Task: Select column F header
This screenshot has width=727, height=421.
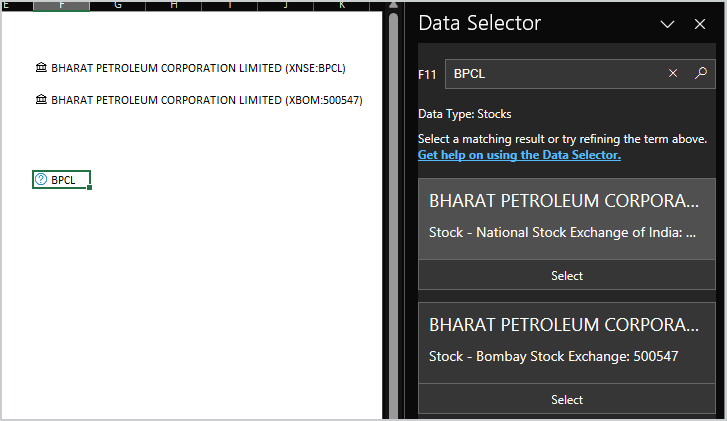Action: tap(62, 5)
